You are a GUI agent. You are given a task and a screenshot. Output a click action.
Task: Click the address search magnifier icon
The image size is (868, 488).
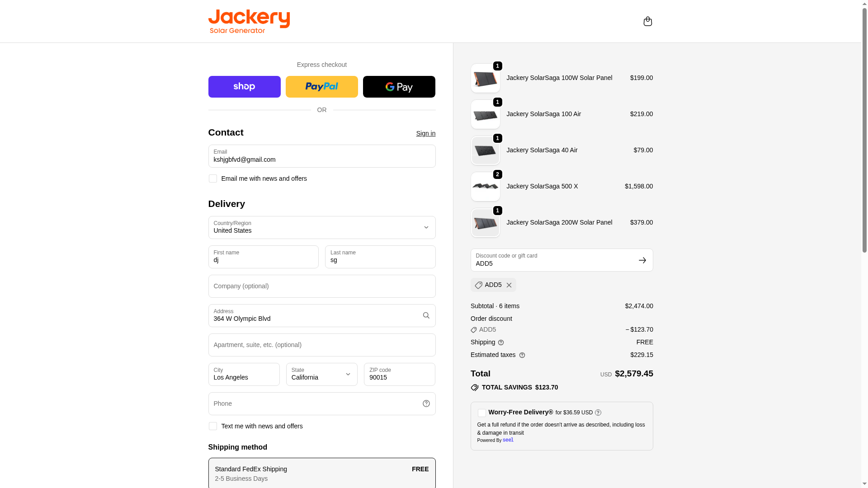pos(426,315)
